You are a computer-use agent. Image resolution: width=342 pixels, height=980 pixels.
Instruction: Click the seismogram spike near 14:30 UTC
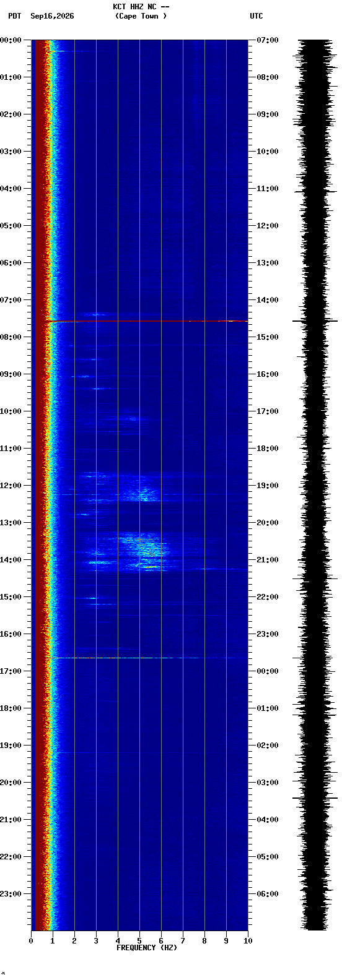coord(315,321)
